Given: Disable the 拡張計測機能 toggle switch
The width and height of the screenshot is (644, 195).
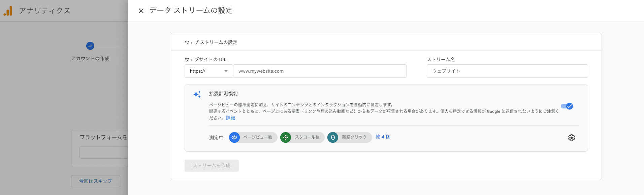Looking at the screenshot, I should [x=567, y=106].
